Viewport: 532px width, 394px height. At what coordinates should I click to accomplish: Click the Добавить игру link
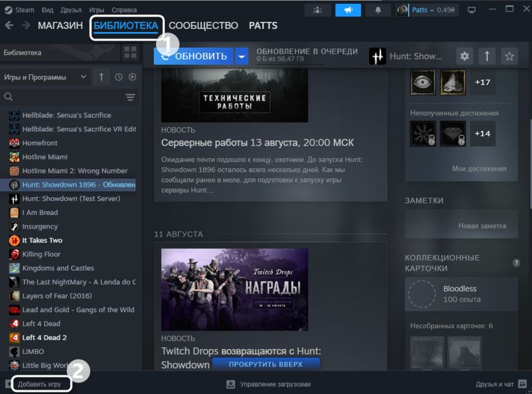pos(40,384)
